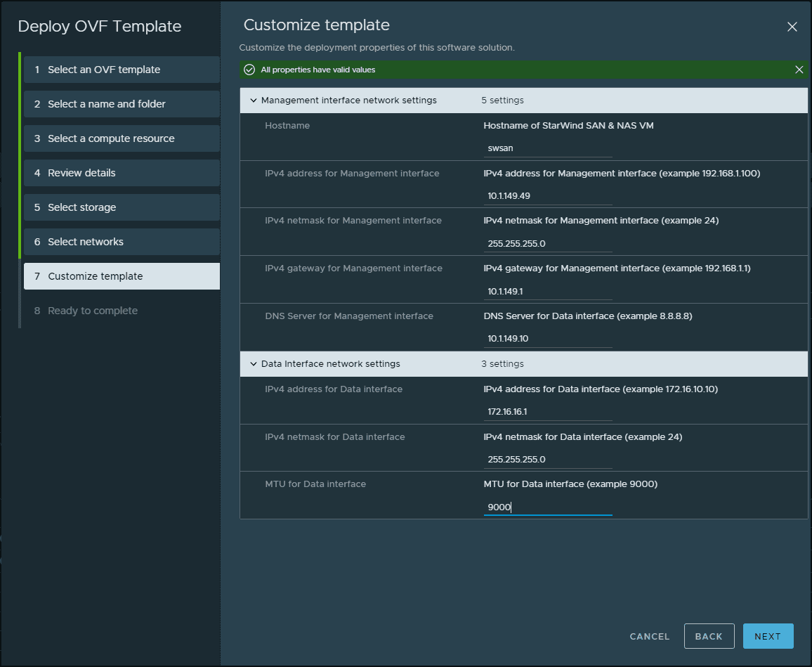
Task: Jump to step 4 Review details
Action: point(122,173)
